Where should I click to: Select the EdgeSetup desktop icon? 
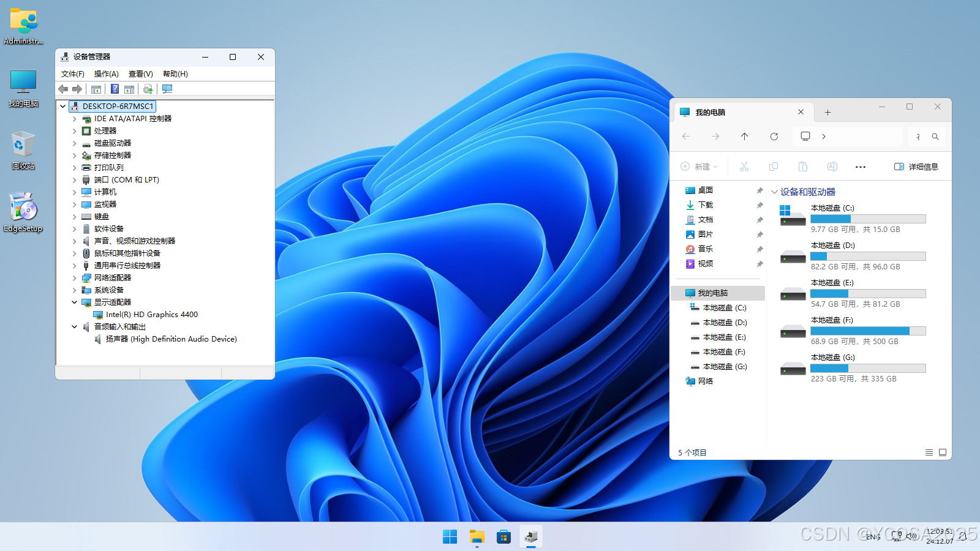coord(23,212)
